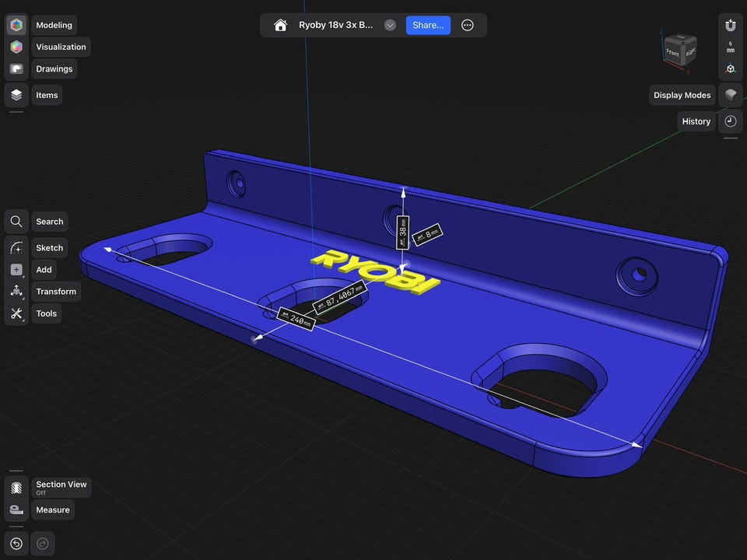747x560 pixels.
Task: Open the 5 mm grid size setting
Action: point(730,47)
